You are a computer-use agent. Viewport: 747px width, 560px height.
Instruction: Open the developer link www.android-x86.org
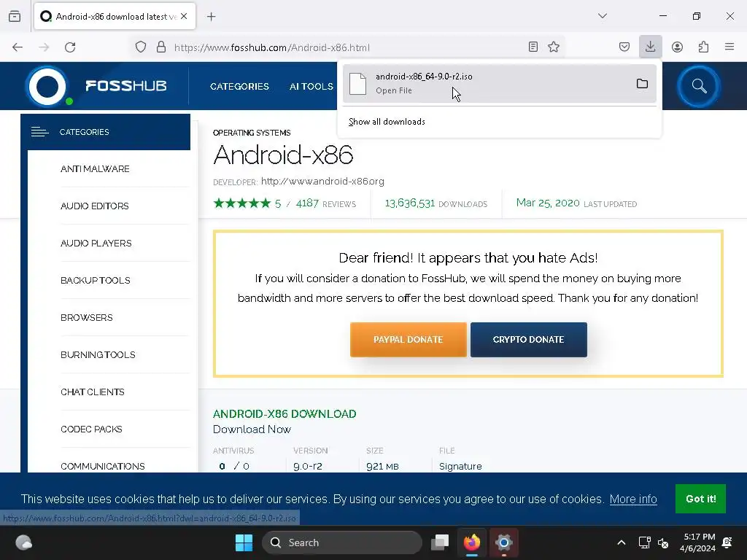(322, 182)
